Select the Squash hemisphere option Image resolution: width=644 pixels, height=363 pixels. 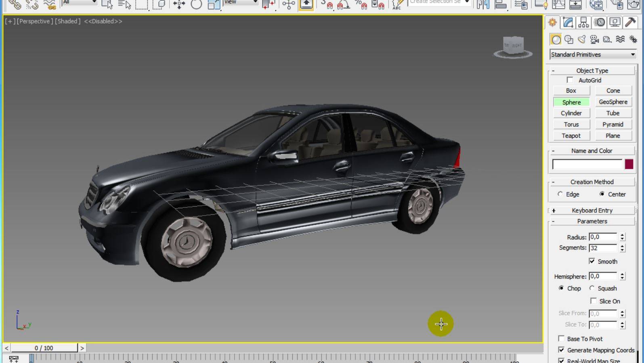click(592, 288)
